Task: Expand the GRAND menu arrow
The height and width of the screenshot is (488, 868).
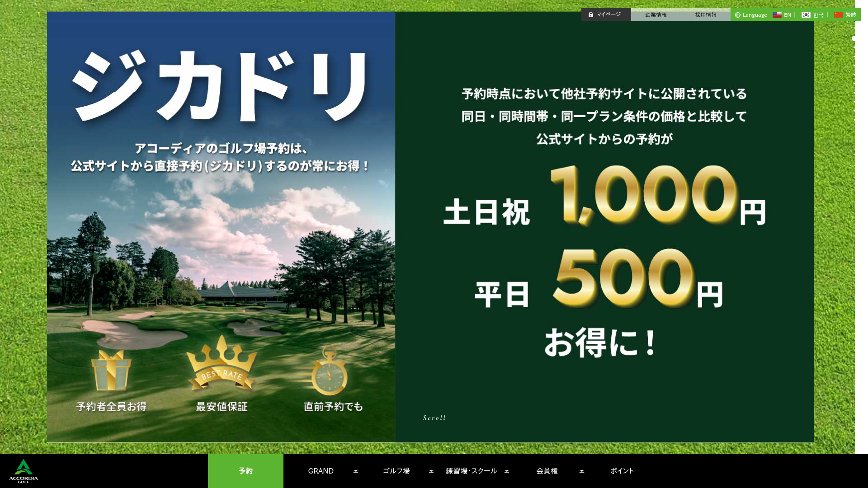Action: [356, 471]
